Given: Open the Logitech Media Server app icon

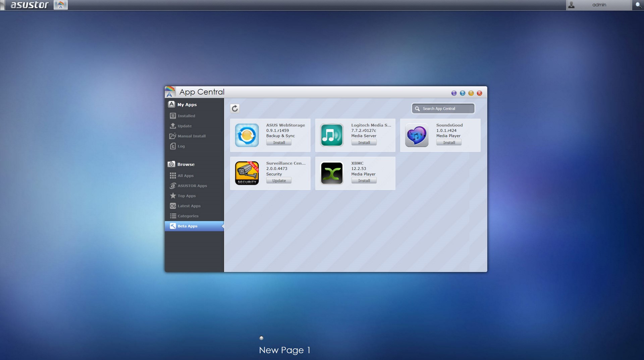Looking at the screenshot, I should point(332,135).
